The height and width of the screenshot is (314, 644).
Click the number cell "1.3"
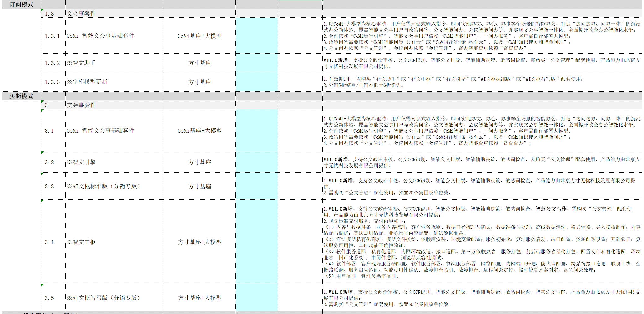point(53,14)
